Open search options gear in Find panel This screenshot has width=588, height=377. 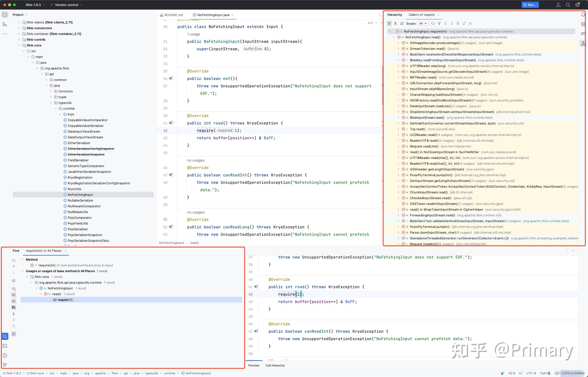[14, 281]
